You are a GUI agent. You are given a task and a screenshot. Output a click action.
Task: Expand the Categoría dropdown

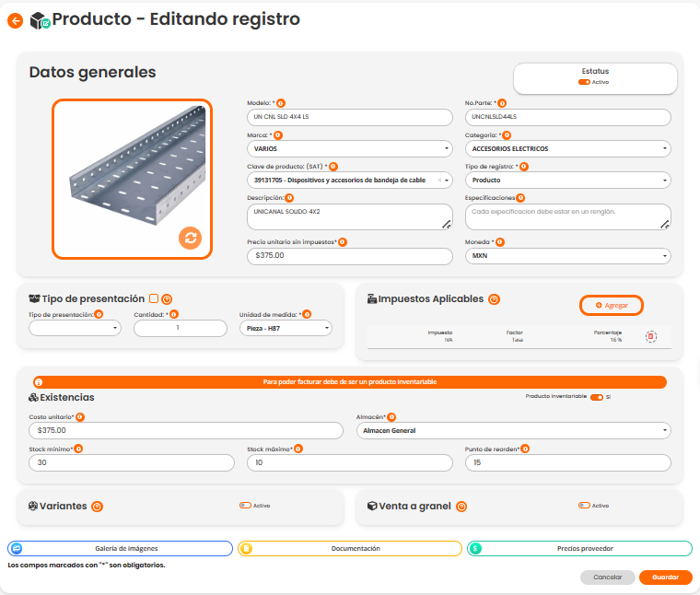567,148
